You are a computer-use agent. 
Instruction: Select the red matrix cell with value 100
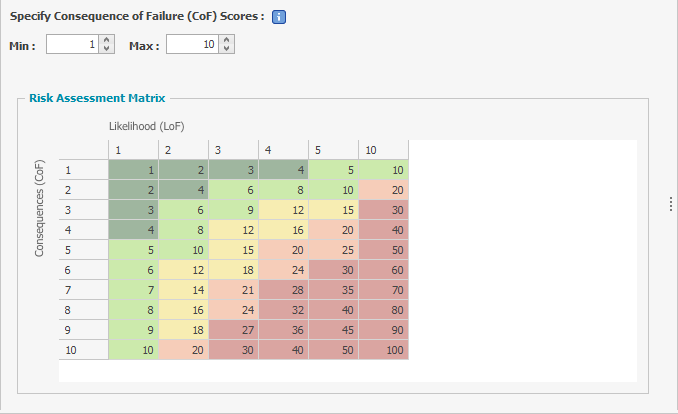(x=384, y=350)
